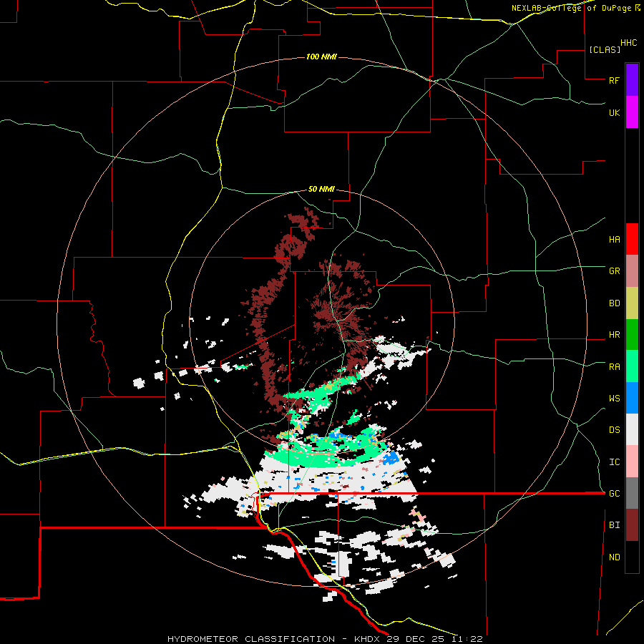Click the GR legend color swatch

tap(632, 271)
